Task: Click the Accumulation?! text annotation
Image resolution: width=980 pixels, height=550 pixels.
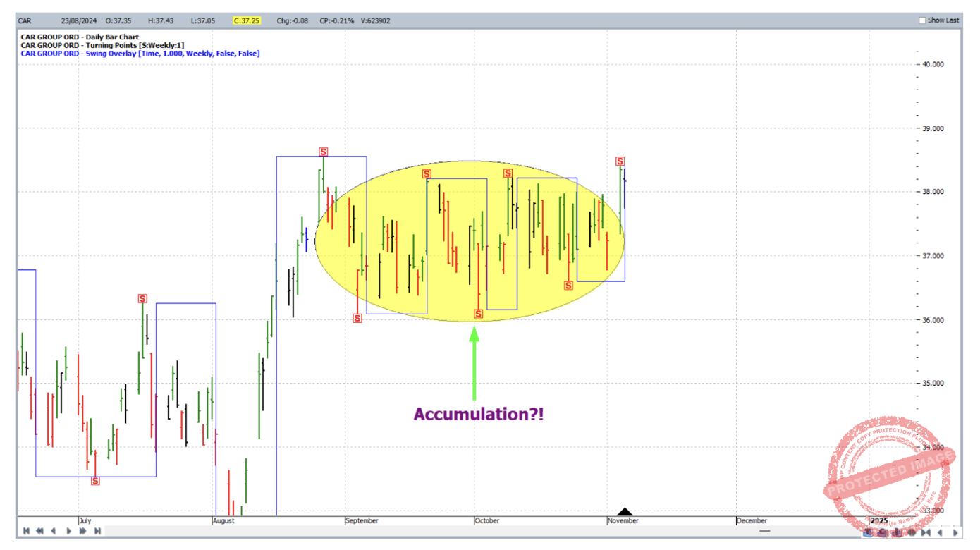Action: pos(478,414)
